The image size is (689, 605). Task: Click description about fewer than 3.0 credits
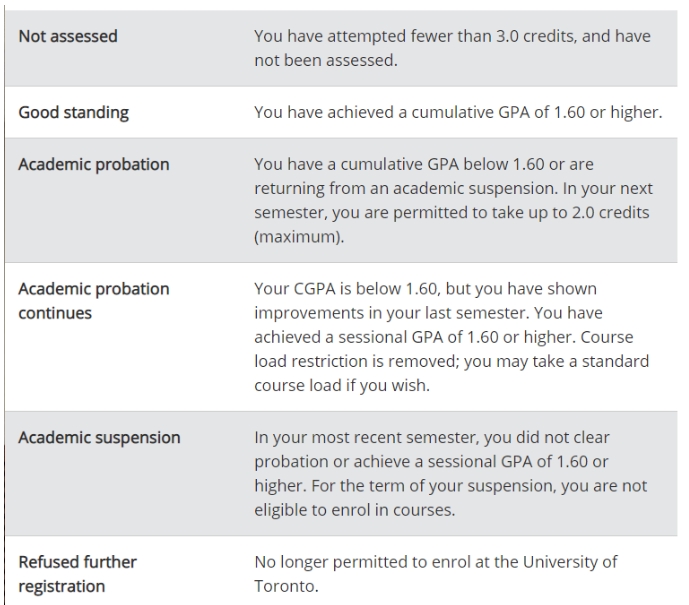(x=452, y=48)
